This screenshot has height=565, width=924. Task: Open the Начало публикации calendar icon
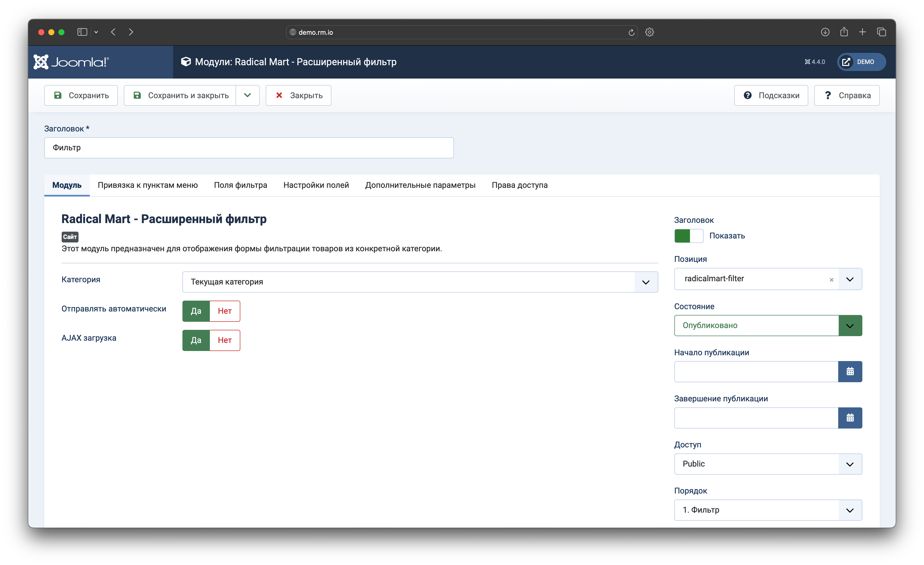coord(850,372)
